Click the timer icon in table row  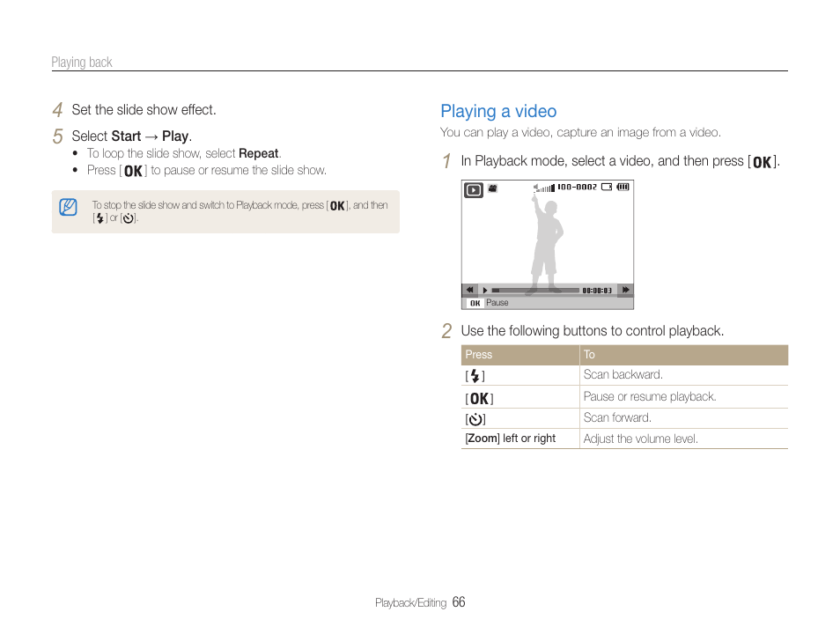[x=475, y=419]
